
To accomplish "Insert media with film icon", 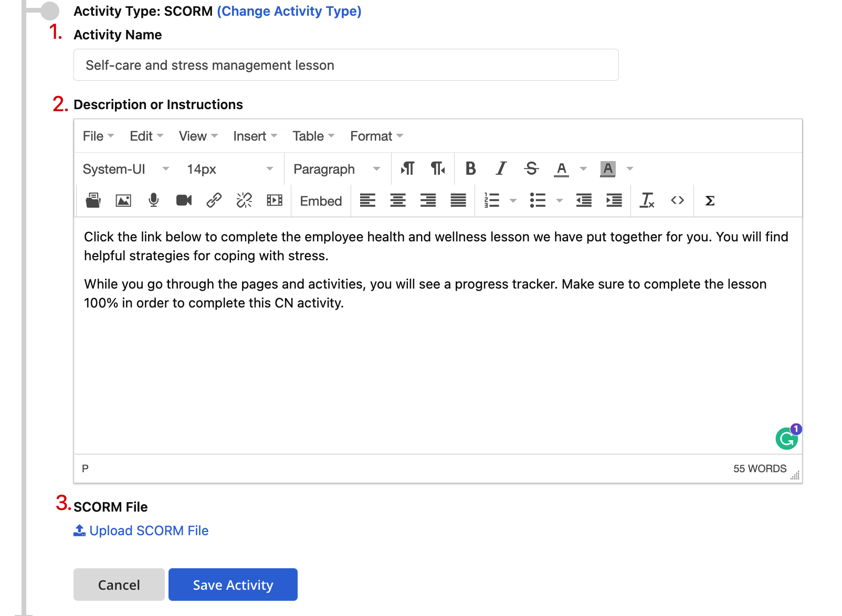I will coord(275,200).
